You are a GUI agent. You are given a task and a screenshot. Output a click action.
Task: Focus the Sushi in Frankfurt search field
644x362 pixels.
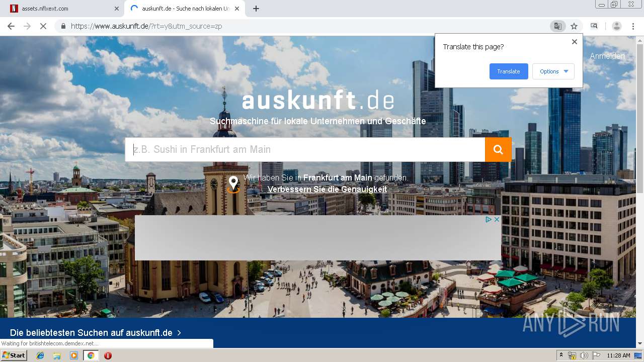click(305, 149)
